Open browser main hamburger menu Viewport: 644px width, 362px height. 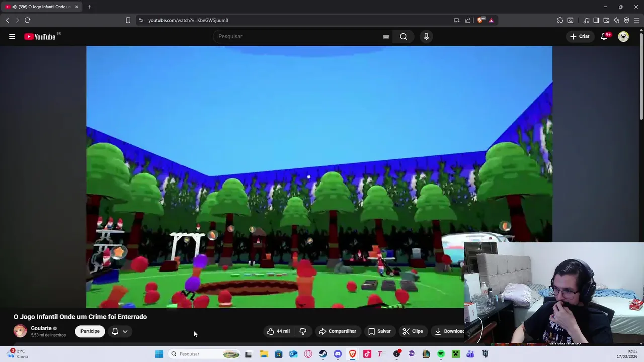tap(636, 20)
